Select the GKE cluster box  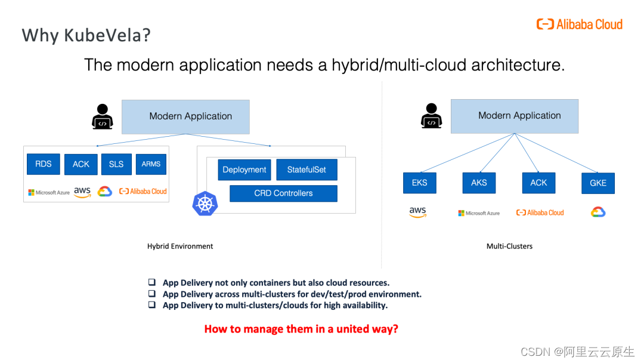coord(598,183)
